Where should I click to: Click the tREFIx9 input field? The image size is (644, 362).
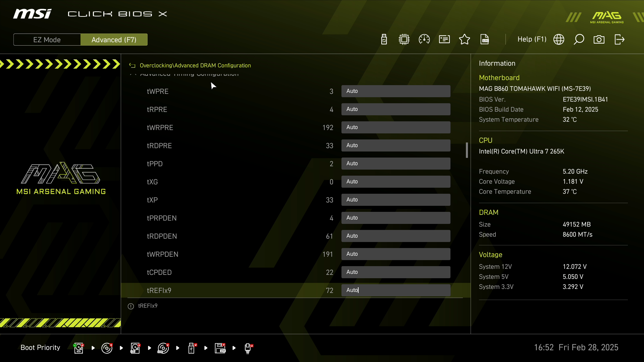(x=396, y=290)
